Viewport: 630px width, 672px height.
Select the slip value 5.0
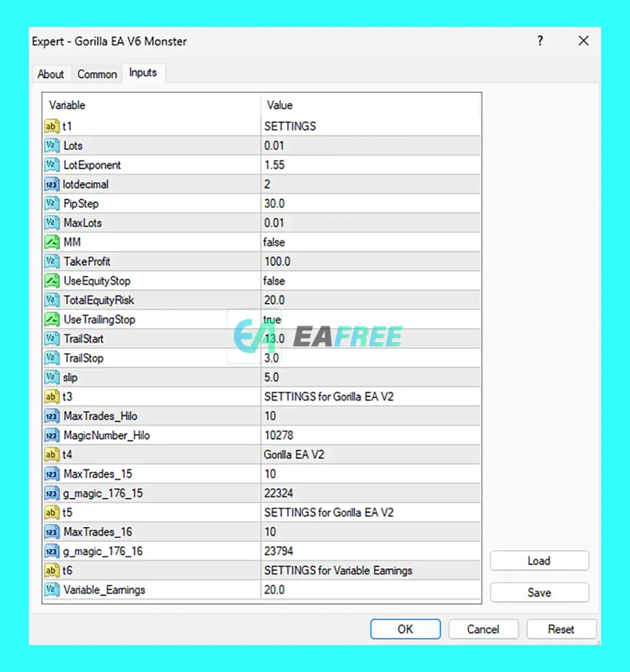371,377
